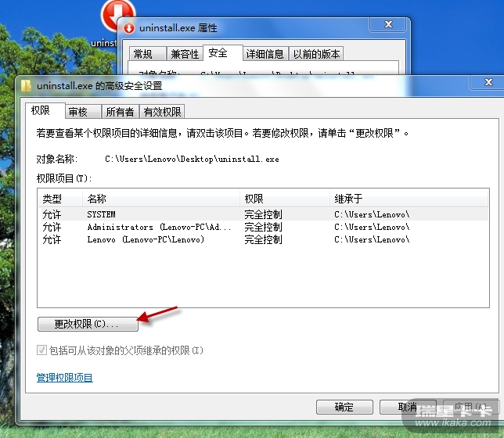Click the red icon in uninstall.exe 属性 title bar

coord(129,28)
